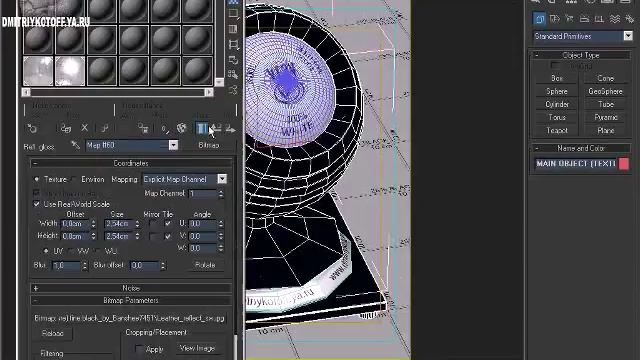Open the Standard Primitives dropdown

coord(628,36)
